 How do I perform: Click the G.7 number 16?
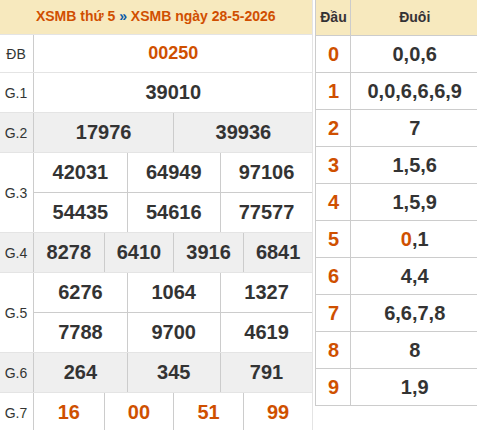click(x=69, y=412)
